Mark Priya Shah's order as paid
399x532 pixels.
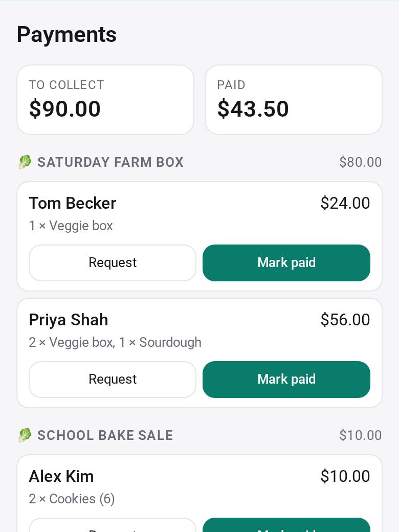286,380
